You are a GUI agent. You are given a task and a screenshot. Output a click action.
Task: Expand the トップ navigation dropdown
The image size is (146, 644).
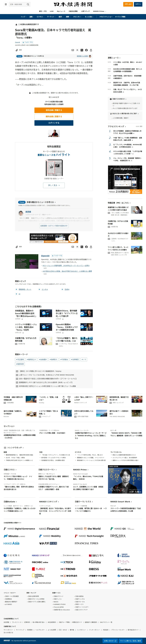[x=24, y=17]
